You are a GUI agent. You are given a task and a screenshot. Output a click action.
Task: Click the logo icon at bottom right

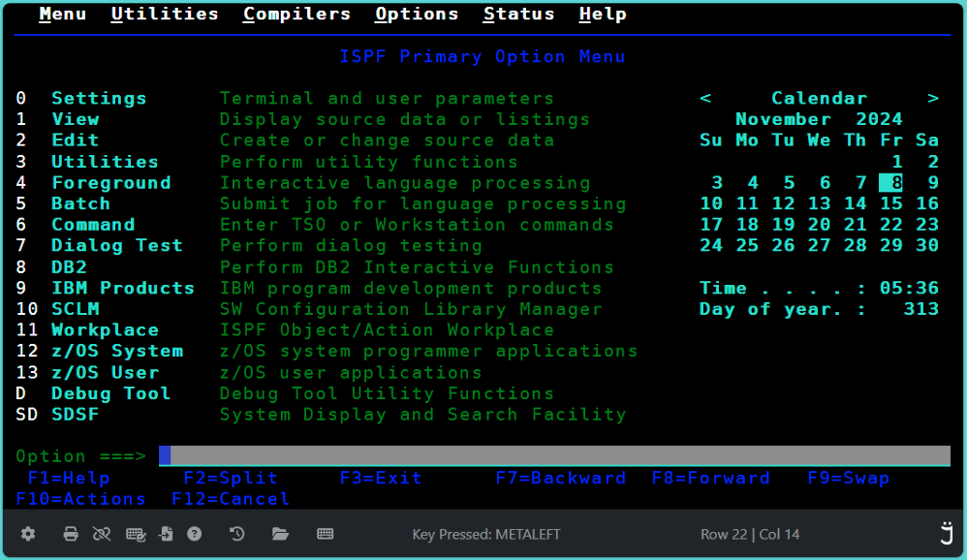(x=947, y=534)
